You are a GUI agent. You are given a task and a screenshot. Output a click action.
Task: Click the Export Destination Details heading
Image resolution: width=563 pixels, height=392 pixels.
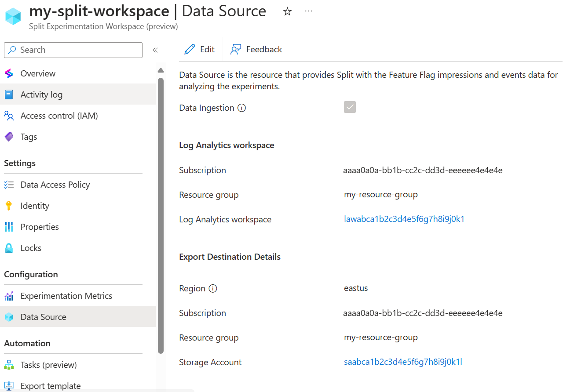click(x=230, y=257)
